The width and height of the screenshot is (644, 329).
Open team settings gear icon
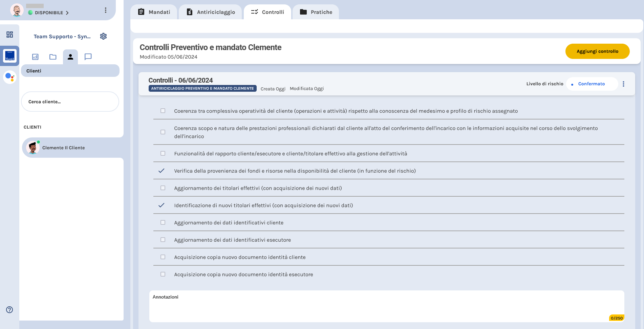point(103,36)
